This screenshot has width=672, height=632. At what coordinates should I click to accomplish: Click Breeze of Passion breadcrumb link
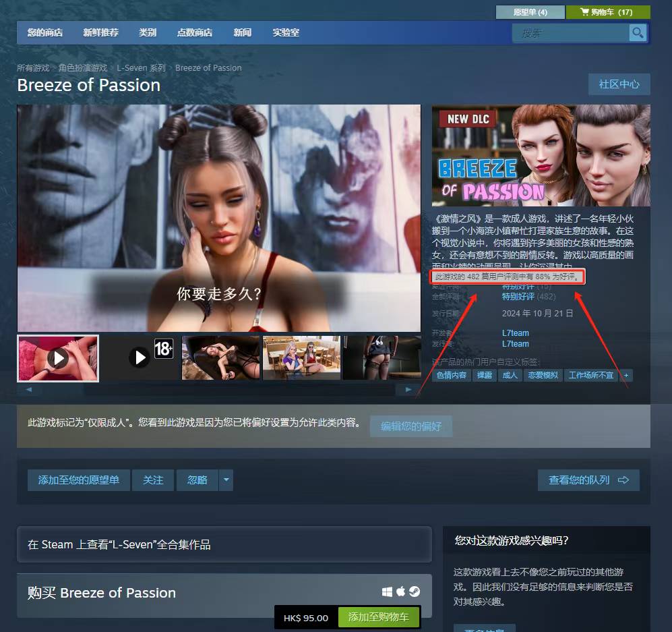tap(208, 67)
